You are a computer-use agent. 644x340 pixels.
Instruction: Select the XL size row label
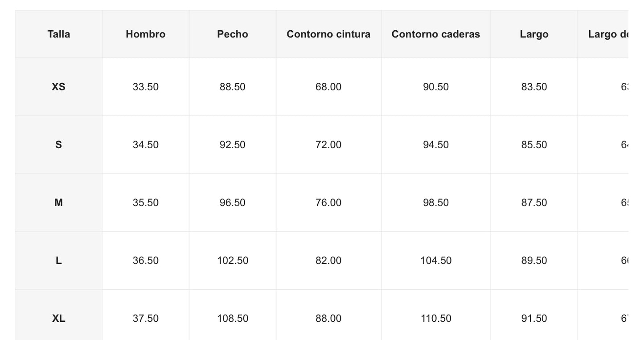click(x=58, y=318)
